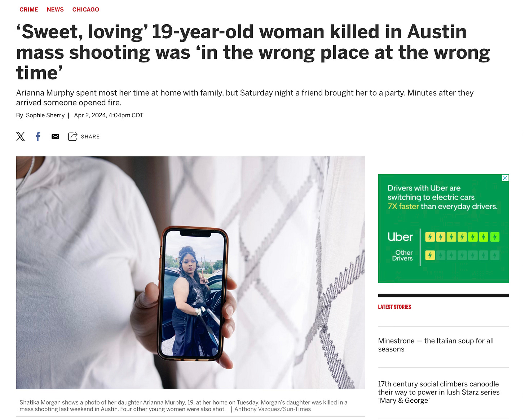View author Sophie Sherry's page
Viewport: 525px width, 420px height.
pos(45,115)
